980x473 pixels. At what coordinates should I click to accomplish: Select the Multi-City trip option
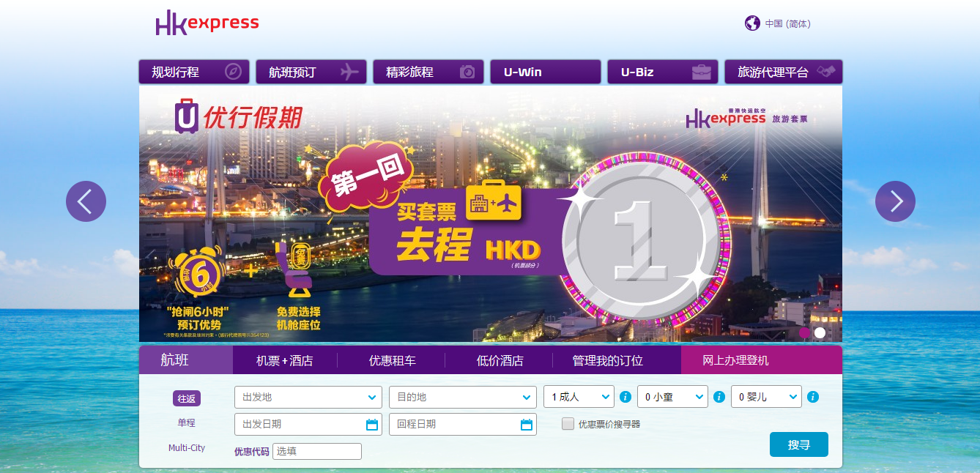pos(187,447)
